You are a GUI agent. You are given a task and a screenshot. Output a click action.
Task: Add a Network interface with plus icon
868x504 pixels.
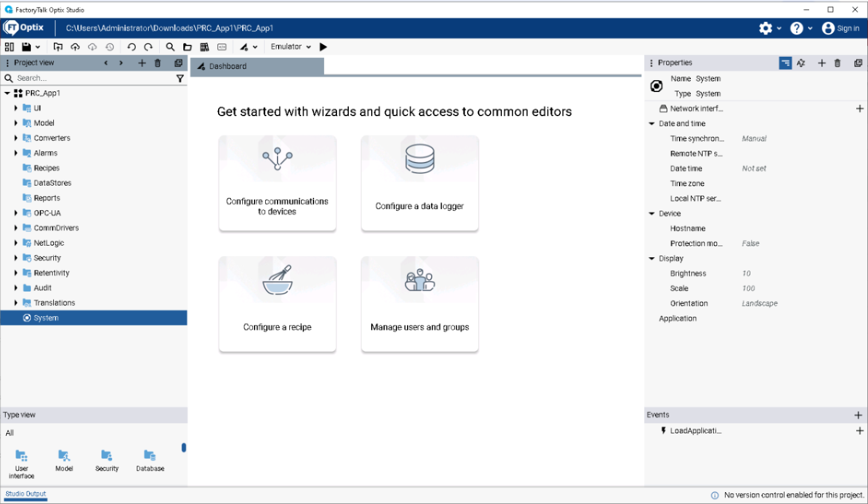point(860,109)
